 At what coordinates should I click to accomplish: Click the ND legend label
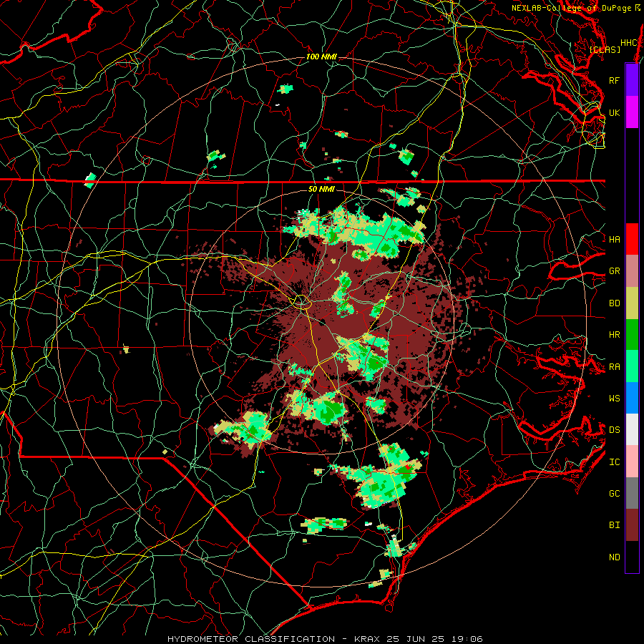(614, 557)
